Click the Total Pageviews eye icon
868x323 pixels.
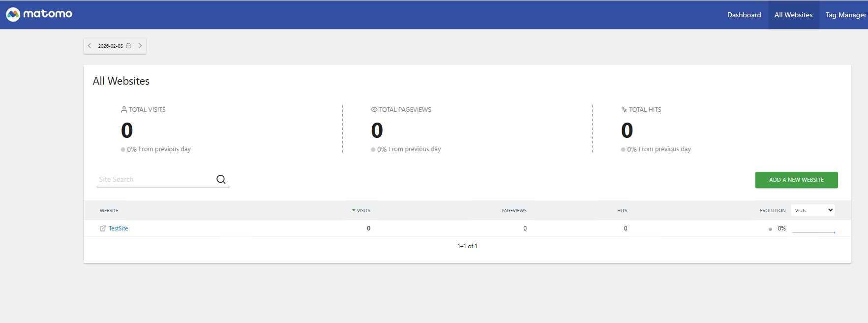click(x=374, y=110)
